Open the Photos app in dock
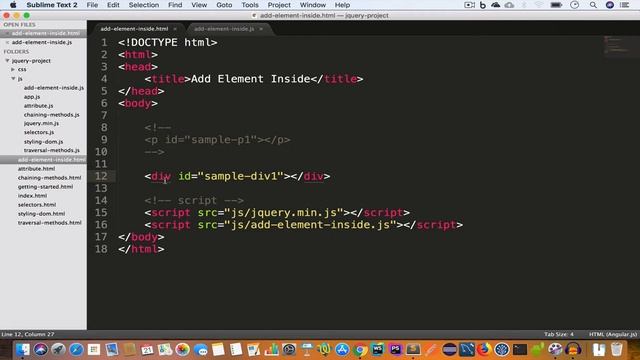Viewport: 640px width, 360px height. pos(182,350)
